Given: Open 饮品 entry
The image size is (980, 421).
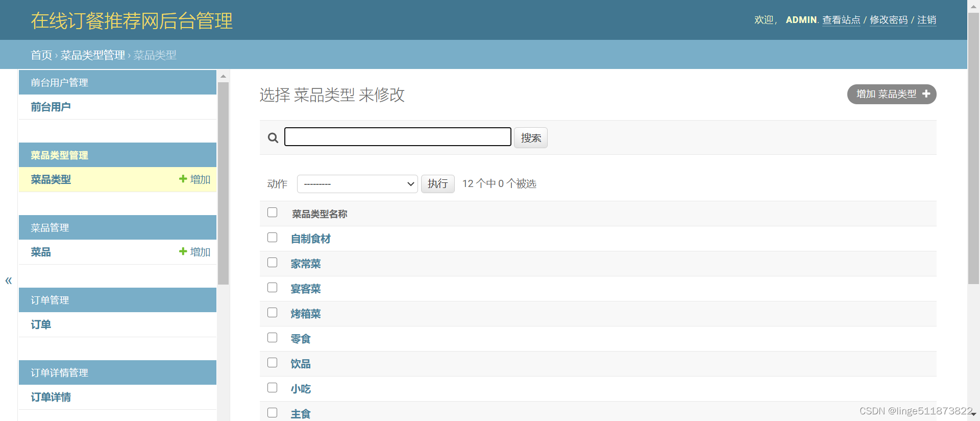Looking at the screenshot, I should click(x=301, y=364).
